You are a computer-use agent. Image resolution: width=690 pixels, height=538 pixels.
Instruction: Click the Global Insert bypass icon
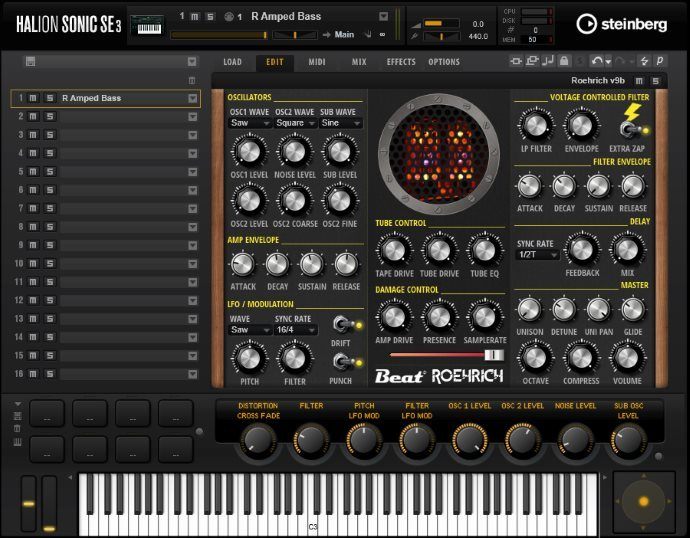tap(516, 61)
